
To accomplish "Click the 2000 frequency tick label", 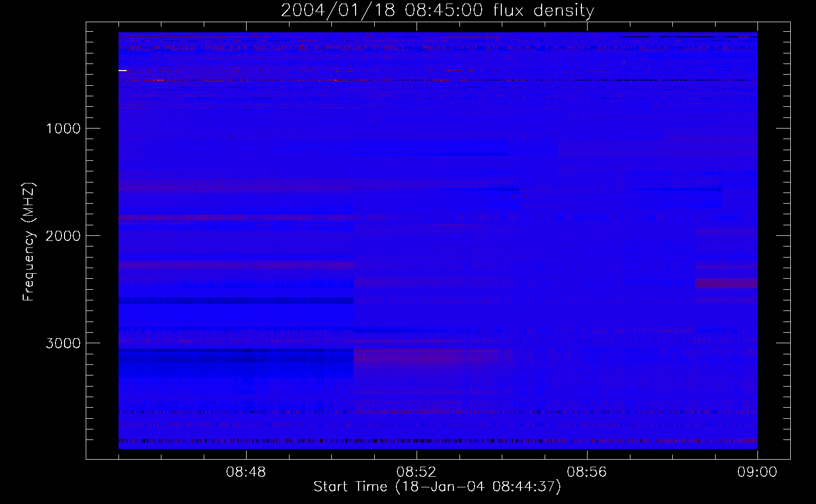I will (63, 236).
